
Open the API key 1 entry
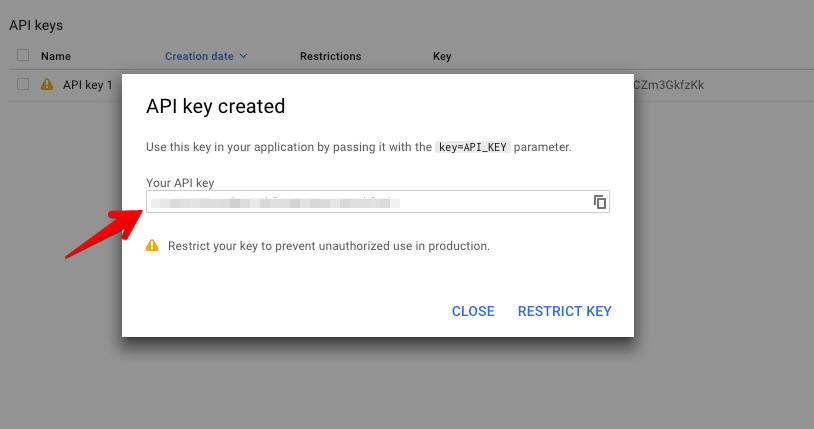[x=87, y=85]
